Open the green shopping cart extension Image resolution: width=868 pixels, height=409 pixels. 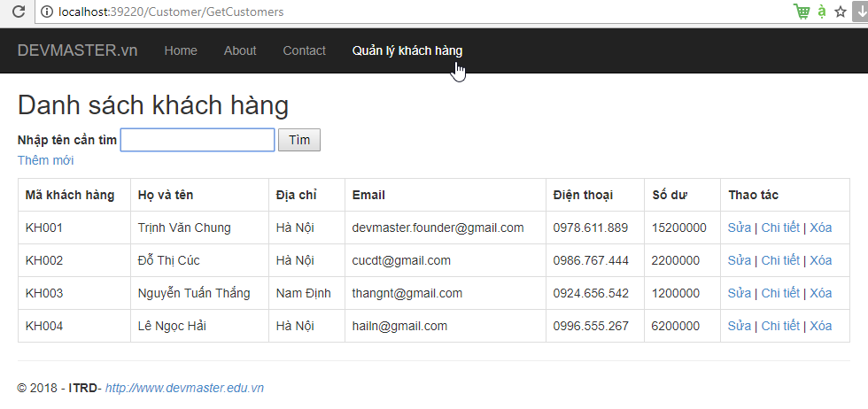click(802, 12)
